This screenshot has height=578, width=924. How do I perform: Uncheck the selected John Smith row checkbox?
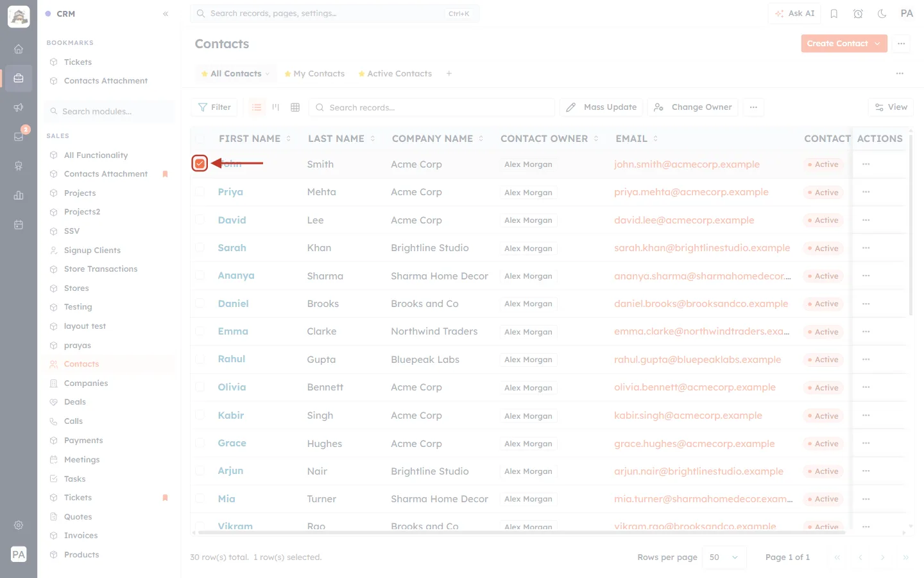click(x=200, y=164)
